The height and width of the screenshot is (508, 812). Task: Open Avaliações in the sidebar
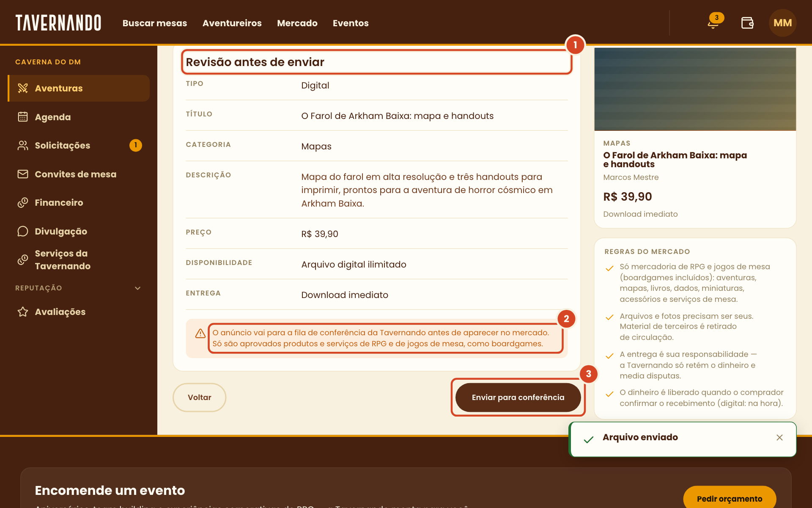point(79,312)
